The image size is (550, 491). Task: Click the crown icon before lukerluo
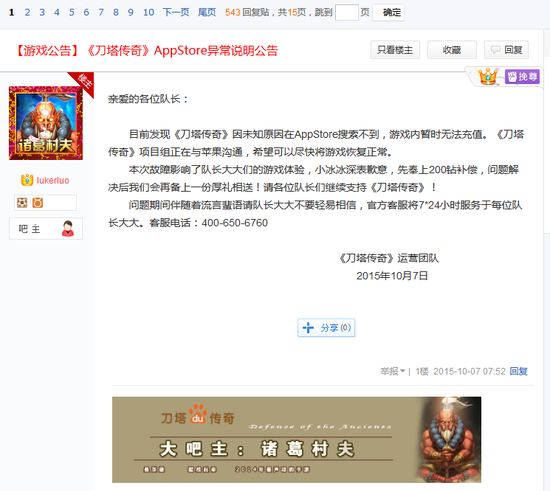27,180
